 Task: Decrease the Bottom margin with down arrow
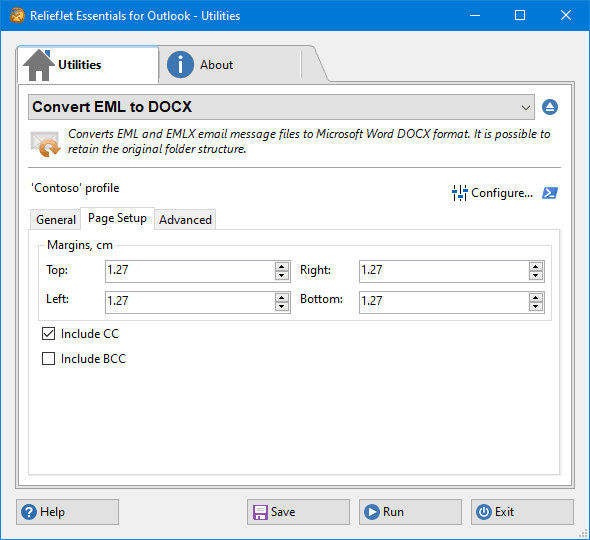click(x=535, y=307)
